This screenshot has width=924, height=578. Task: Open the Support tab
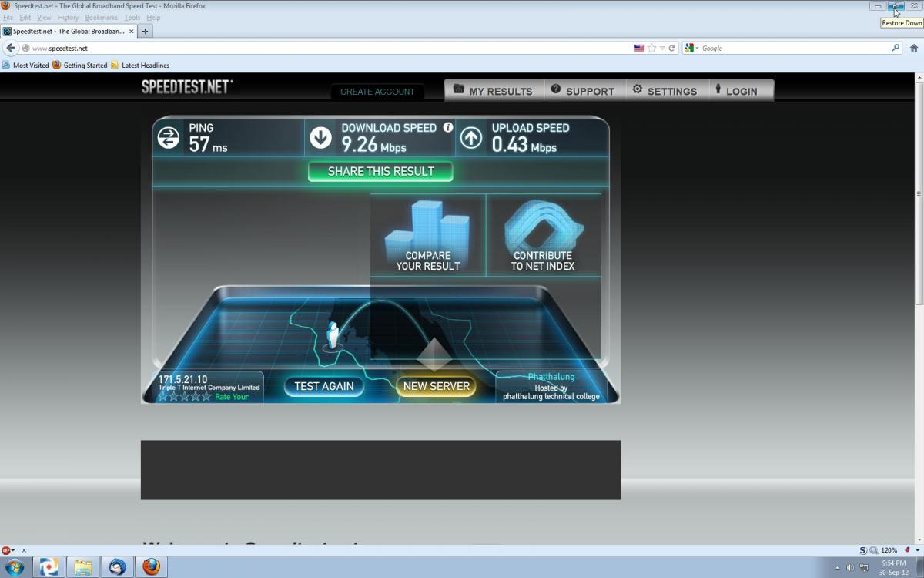pos(584,90)
